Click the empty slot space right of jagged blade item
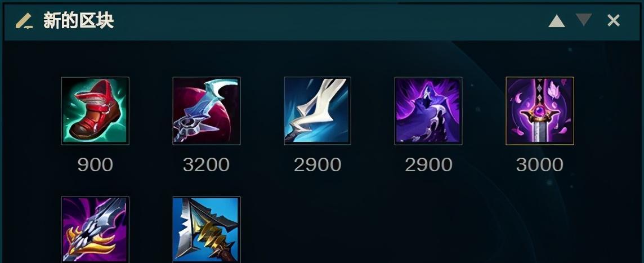 click(x=317, y=229)
